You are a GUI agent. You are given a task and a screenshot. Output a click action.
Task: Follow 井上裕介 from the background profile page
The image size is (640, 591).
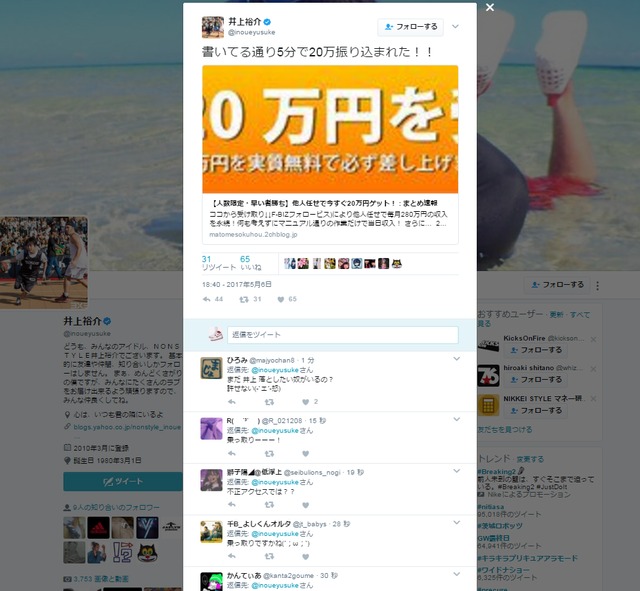tap(558, 285)
